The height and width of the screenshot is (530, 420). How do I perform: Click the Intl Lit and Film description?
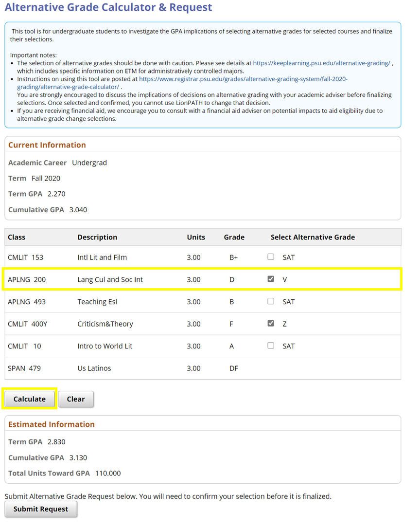point(102,257)
